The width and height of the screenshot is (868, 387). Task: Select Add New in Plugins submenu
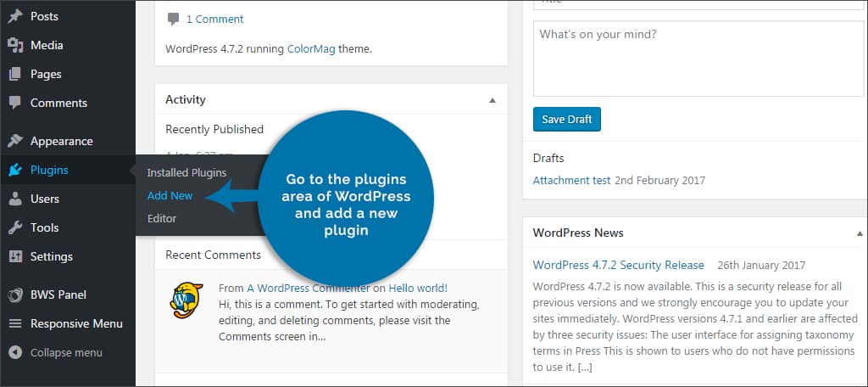[x=170, y=195]
